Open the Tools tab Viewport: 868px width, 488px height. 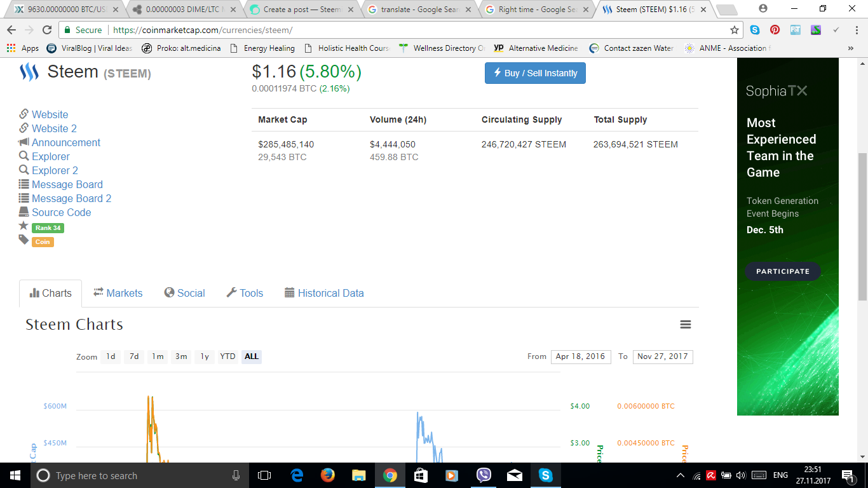(245, 293)
